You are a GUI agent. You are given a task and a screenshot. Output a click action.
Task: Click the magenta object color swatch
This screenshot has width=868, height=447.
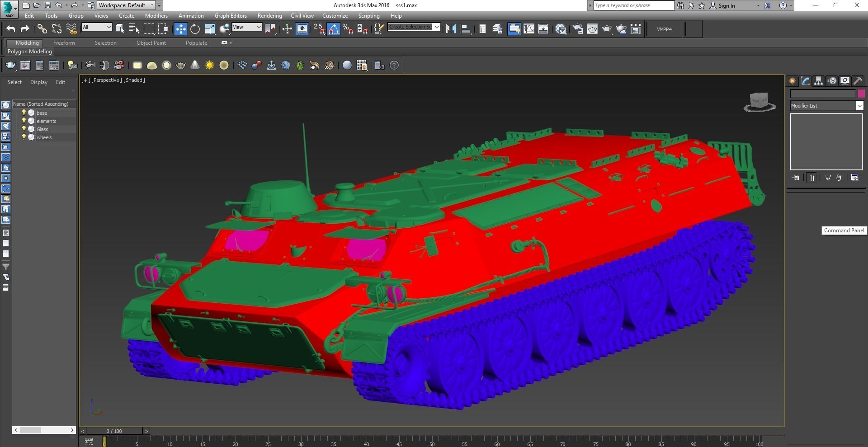tap(861, 94)
